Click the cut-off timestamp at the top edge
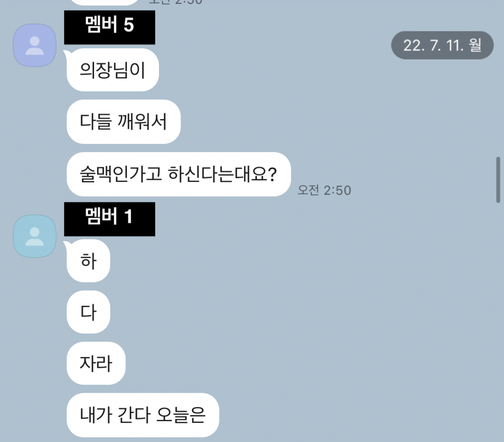Viewport: 504px width, 442px height. (x=176, y=2)
